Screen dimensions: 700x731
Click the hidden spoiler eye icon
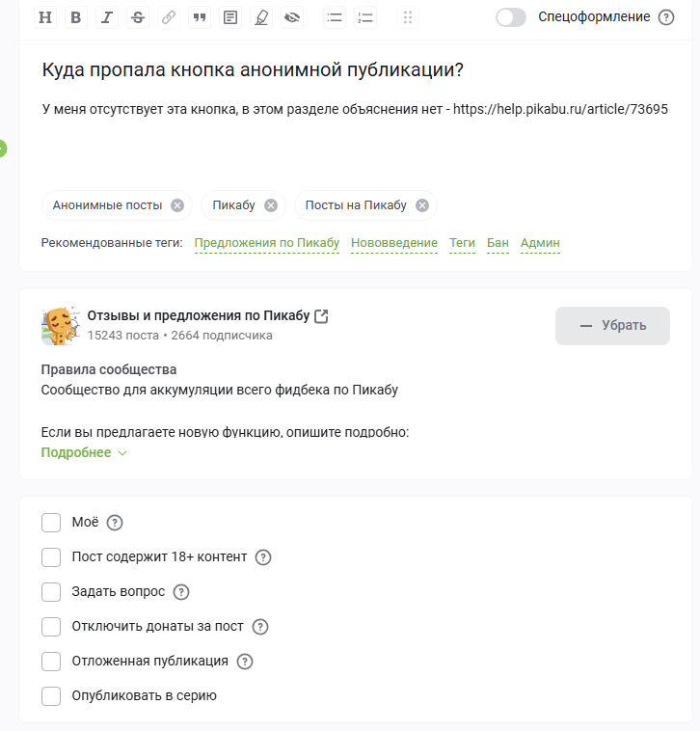[292, 17]
